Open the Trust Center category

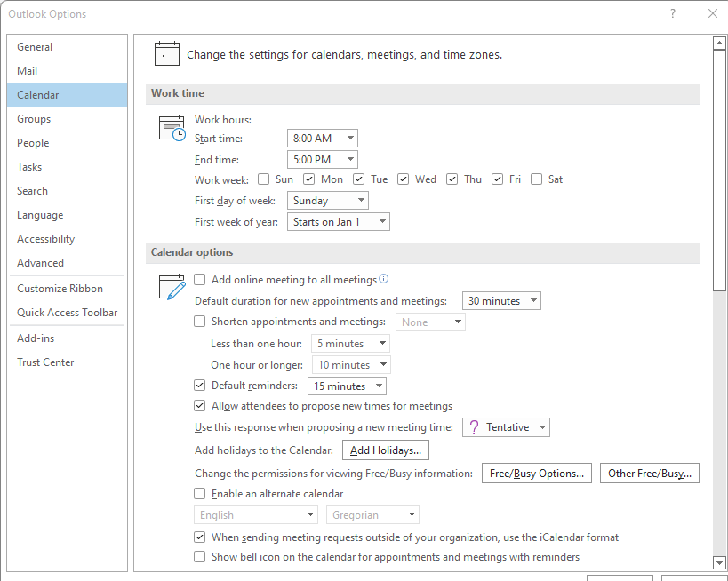tap(68, 362)
